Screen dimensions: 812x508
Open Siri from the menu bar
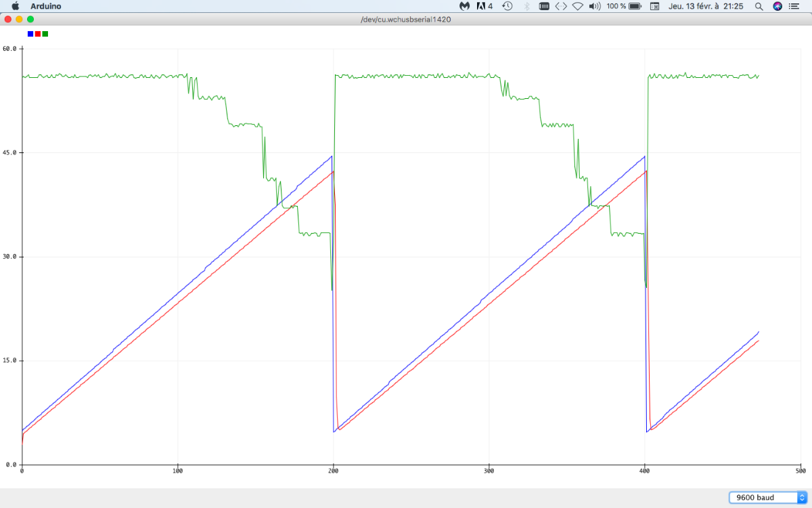click(777, 6)
